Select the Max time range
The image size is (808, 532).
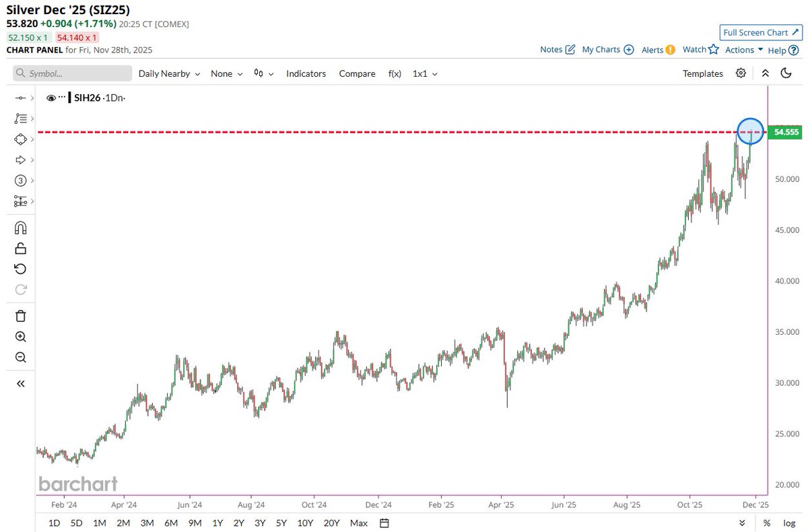click(359, 523)
